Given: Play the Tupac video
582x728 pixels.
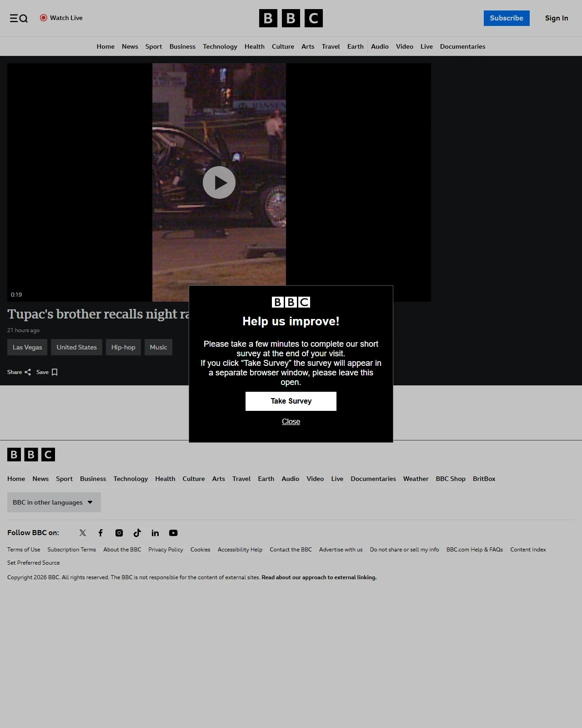Looking at the screenshot, I should click(219, 182).
